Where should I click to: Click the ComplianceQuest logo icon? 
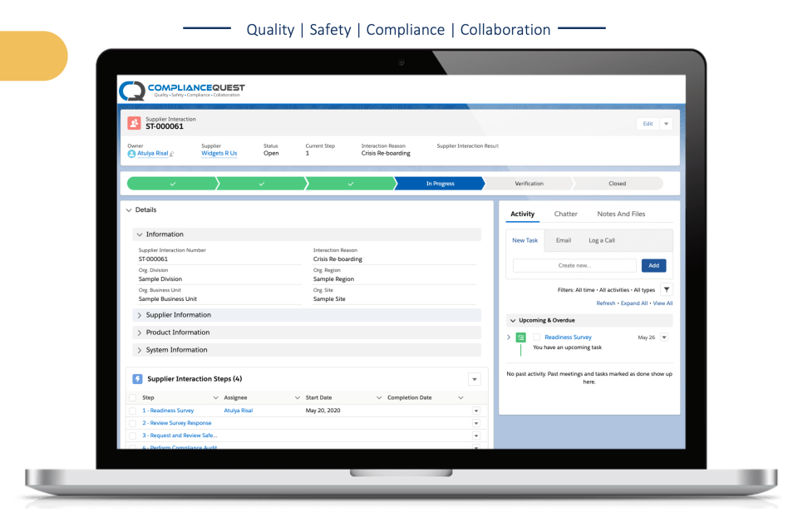134,88
